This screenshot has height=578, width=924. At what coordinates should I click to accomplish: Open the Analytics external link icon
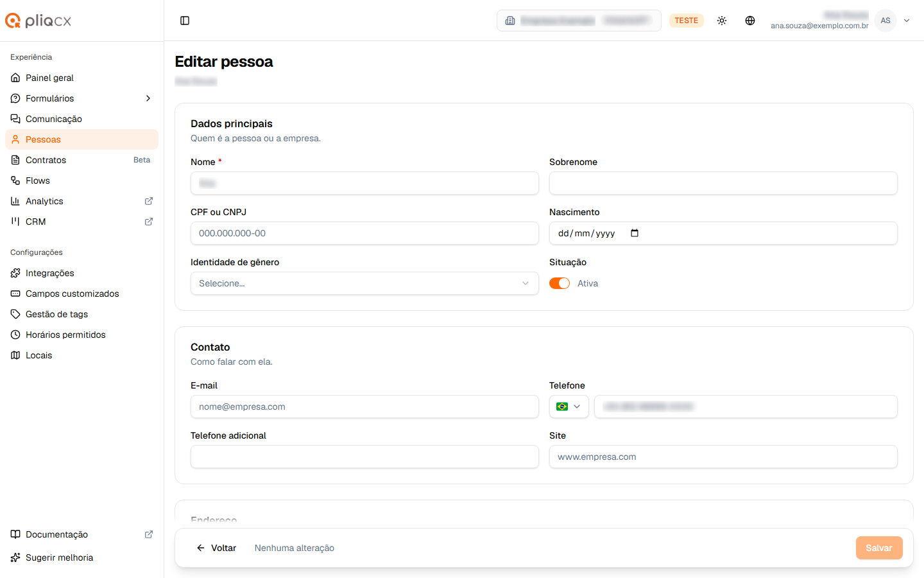149,201
